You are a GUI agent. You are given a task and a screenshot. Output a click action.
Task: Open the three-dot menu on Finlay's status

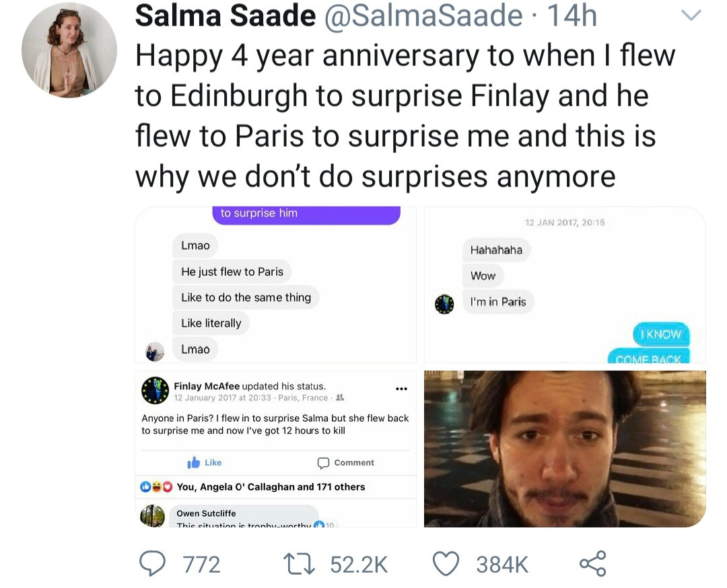pos(401,388)
